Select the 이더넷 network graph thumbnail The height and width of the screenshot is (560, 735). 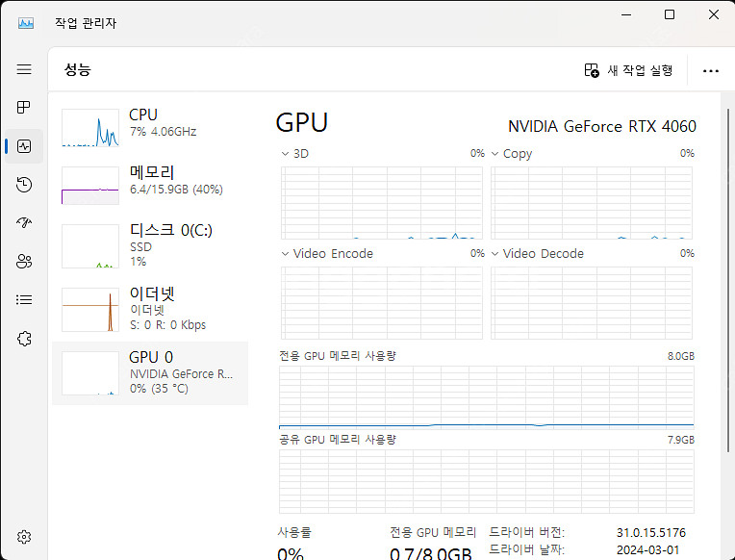click(90, 310)
